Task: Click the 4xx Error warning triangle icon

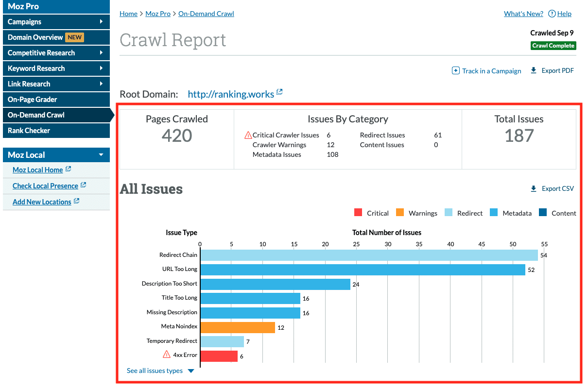Action: [x=167, y=355]
